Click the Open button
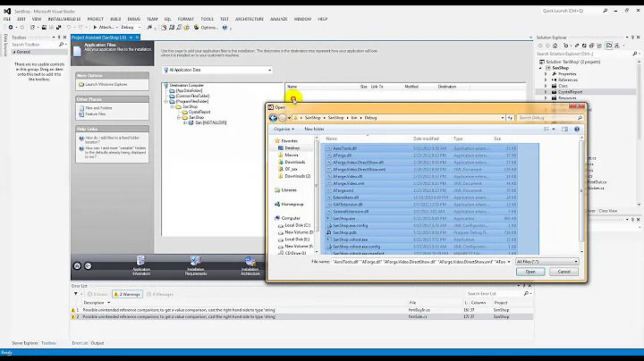 tap(530, 272)
